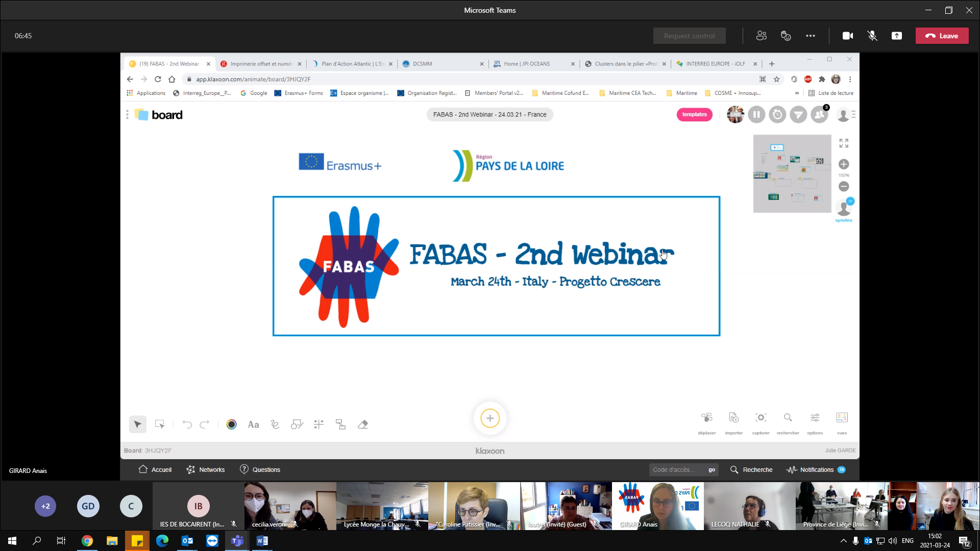Switch to INTERREG EUROPE iOLF tab
The image size is (980, 551).
[716, 64]
